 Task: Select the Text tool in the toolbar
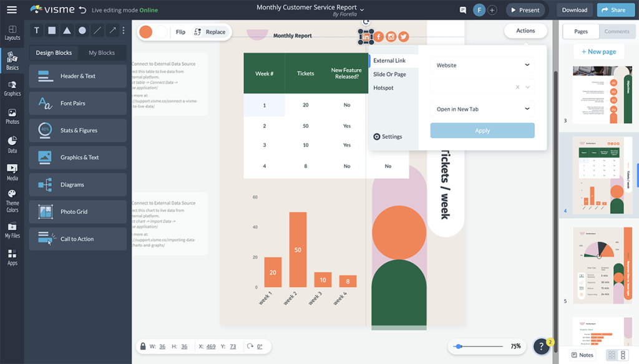coord(36,30)
